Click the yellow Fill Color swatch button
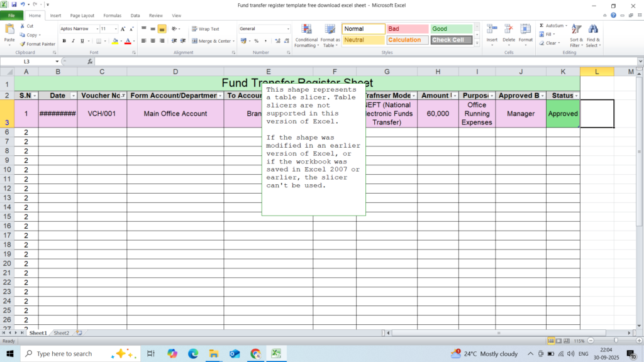 [114, 41]
